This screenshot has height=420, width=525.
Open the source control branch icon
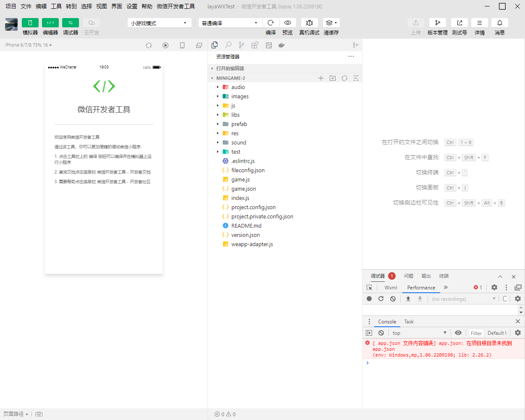[241, 45]
